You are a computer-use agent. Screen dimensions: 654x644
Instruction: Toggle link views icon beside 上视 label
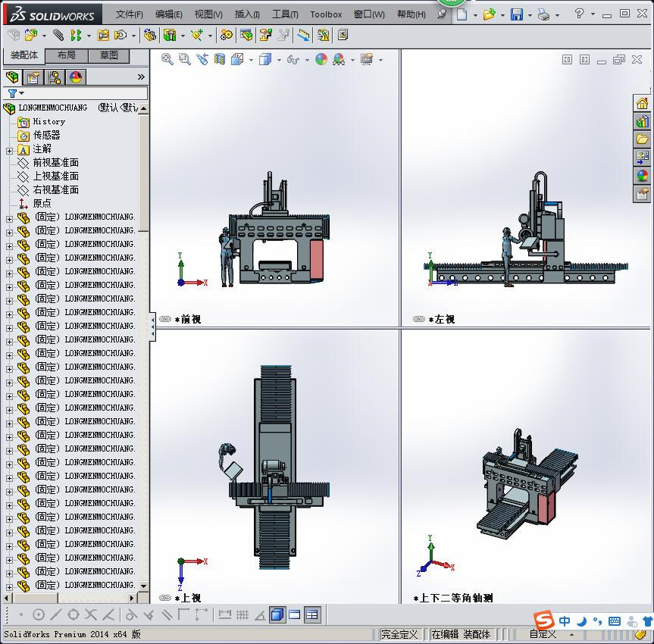(x=166, y=598)
